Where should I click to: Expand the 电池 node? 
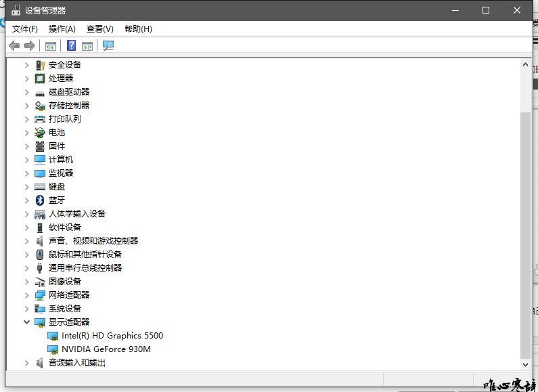coord(26,133)
